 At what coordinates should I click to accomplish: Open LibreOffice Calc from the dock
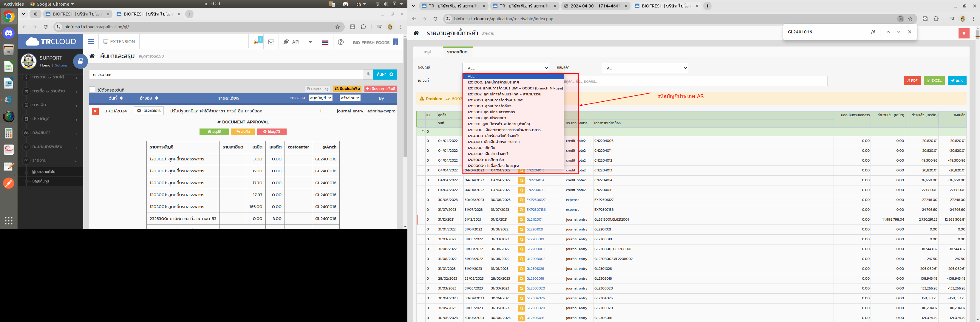[8, 66]
